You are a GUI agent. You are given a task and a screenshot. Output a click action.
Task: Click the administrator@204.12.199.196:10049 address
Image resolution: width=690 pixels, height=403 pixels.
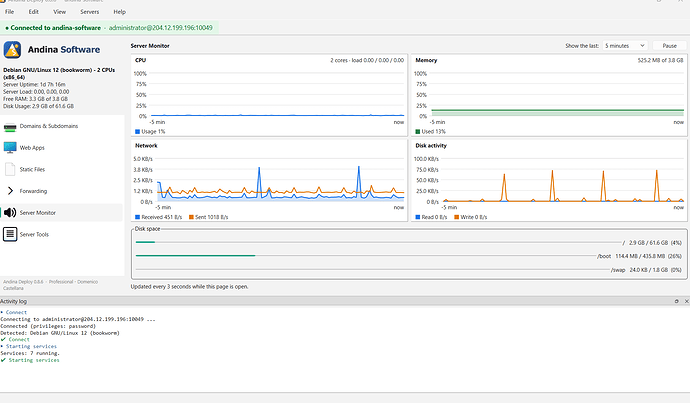(161, 28)
